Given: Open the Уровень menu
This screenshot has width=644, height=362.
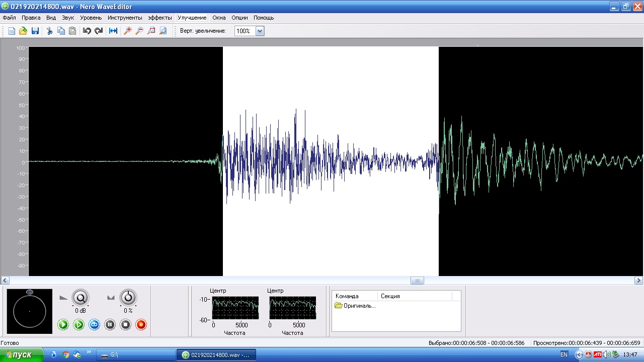Looking at the screenshot, I should [91, 18].
